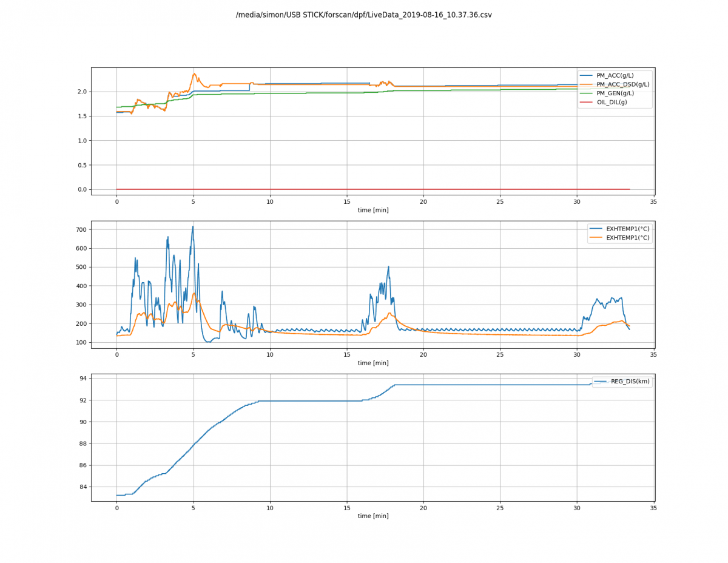Viewport: 728px width, 563px height.
Task: Click the tallest blue exhaust temperature peak
Action: pos(193,227)
